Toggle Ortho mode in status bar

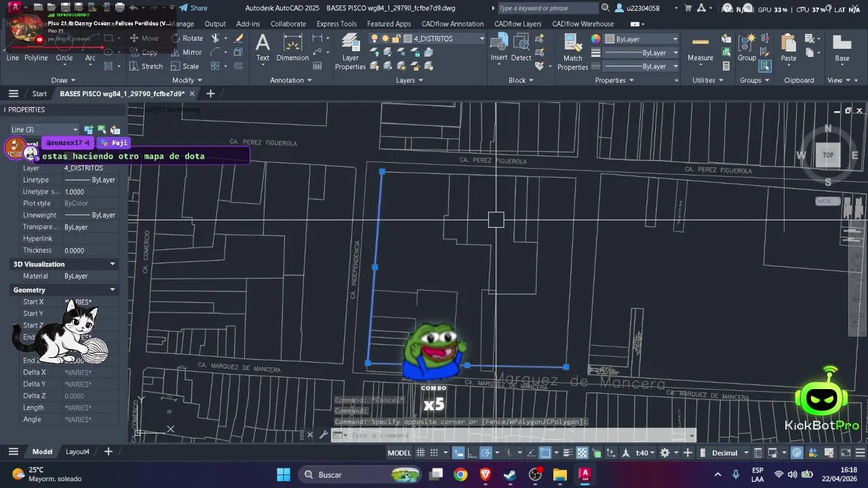[472, 453]
